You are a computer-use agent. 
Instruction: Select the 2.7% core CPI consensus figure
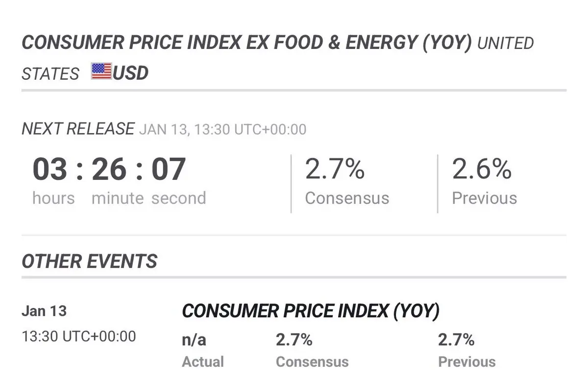tap(335, 169)
